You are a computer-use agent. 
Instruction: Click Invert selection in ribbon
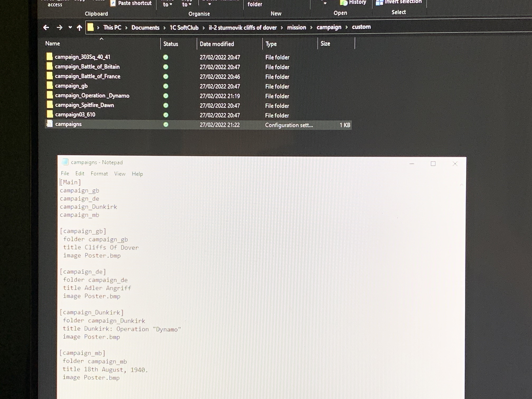(x=399, y=2)
